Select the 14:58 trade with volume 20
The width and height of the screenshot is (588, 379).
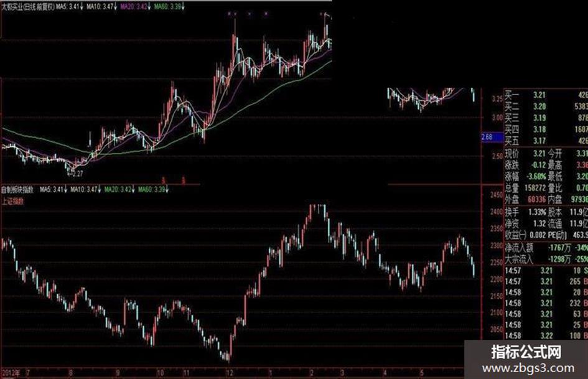546,292
